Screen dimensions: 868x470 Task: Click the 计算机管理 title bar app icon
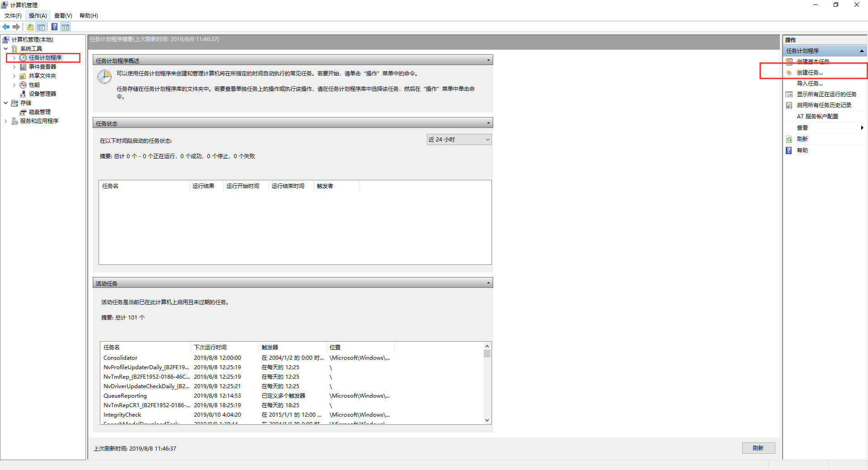5,5
